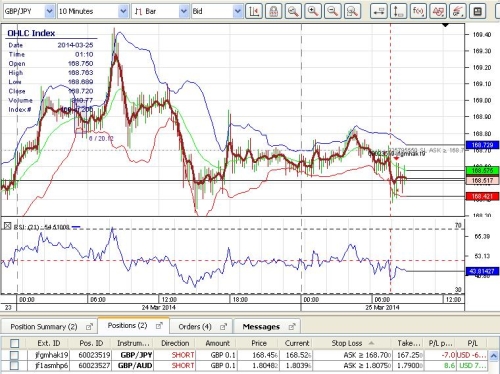Close the RSI indicator panel box
Viewport: 500px width, 374px height.
pyautogui.click(x=7, y=226)
